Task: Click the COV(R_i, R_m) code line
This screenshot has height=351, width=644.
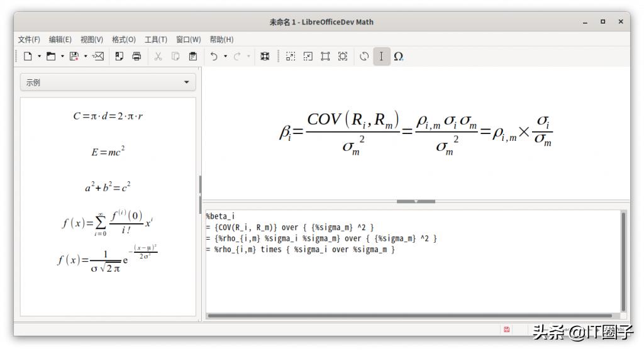Action: [x=290, y=227]
